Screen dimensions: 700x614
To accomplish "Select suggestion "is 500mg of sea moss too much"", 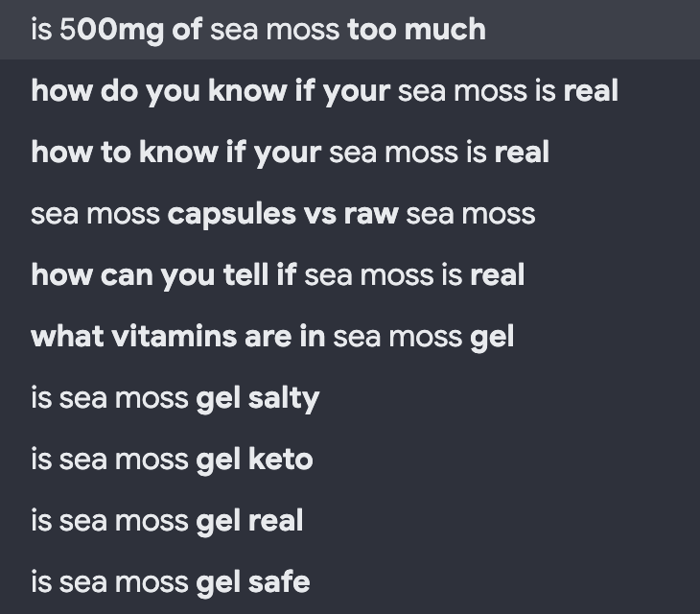I will click(350, 30).
